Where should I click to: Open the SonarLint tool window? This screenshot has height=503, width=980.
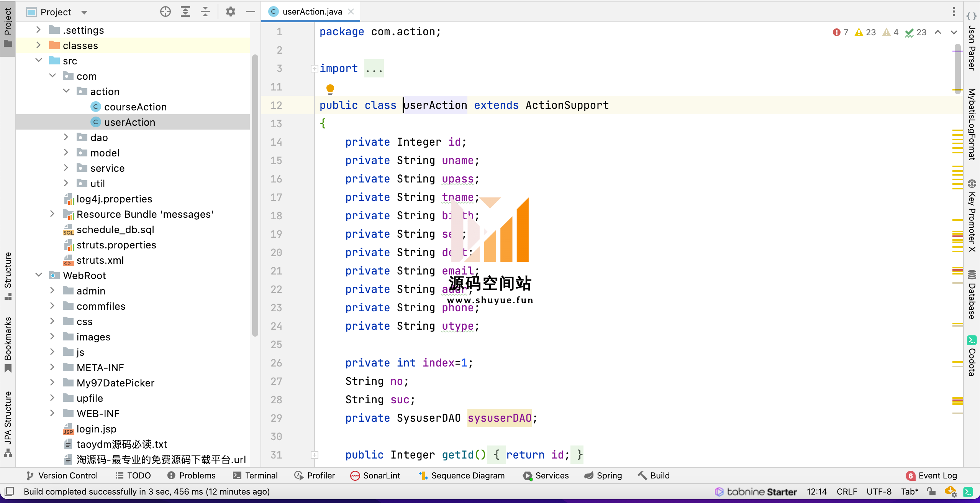pos(375,475)
